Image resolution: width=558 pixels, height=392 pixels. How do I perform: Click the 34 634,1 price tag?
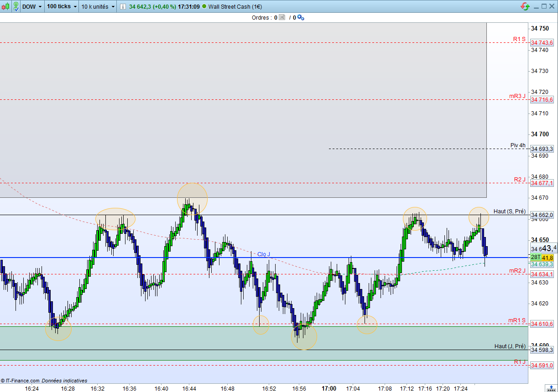click(542, 274)
